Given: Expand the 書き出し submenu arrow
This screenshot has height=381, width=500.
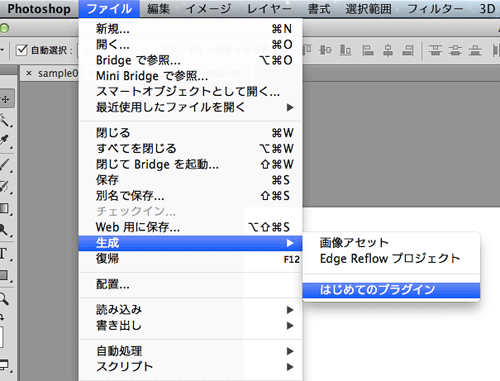Looking at the screenshot, I should (x=290, y=325).
